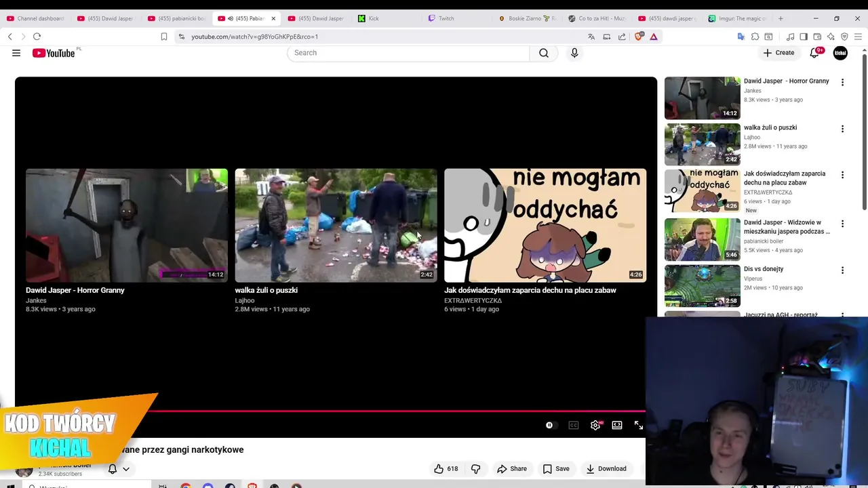Open the extensions puzzle piece menu
The width and height of the screenshot is (868, 488).
tap(755, 37)
